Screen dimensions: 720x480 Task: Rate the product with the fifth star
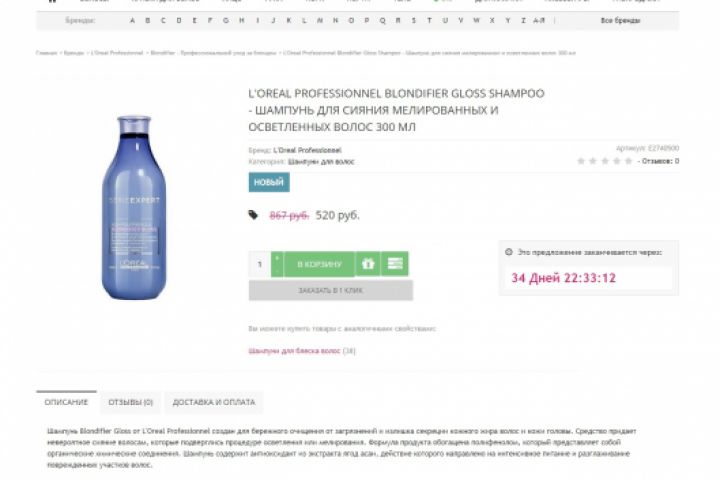(x=629, y=161)
